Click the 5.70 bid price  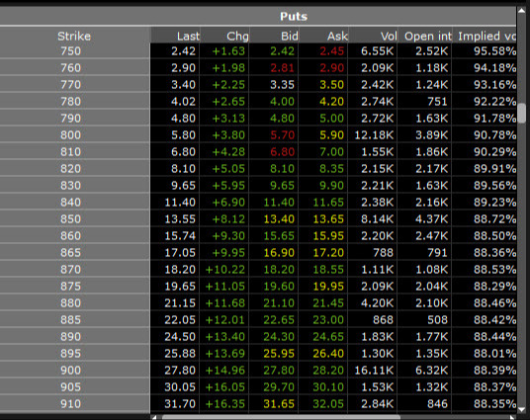[x=282, y=135]
